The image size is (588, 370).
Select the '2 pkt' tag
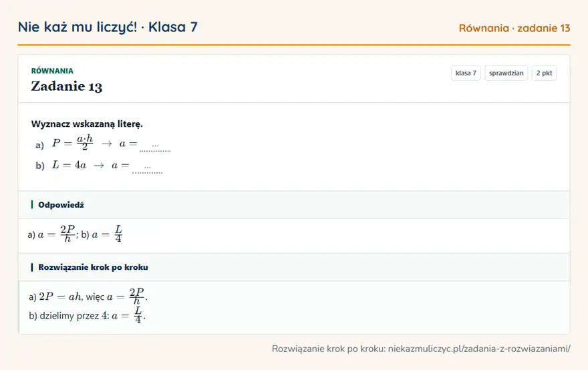tap(544, 73)
